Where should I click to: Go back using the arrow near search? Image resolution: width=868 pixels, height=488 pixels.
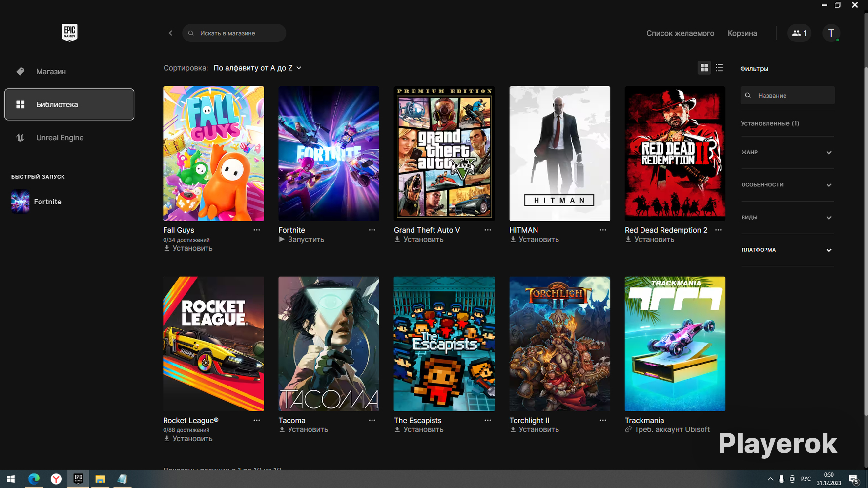[170, 33]
